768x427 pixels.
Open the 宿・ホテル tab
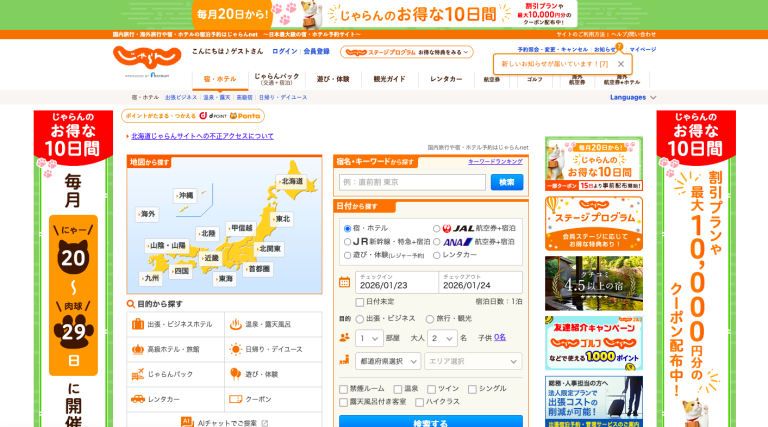pos(220,79)
